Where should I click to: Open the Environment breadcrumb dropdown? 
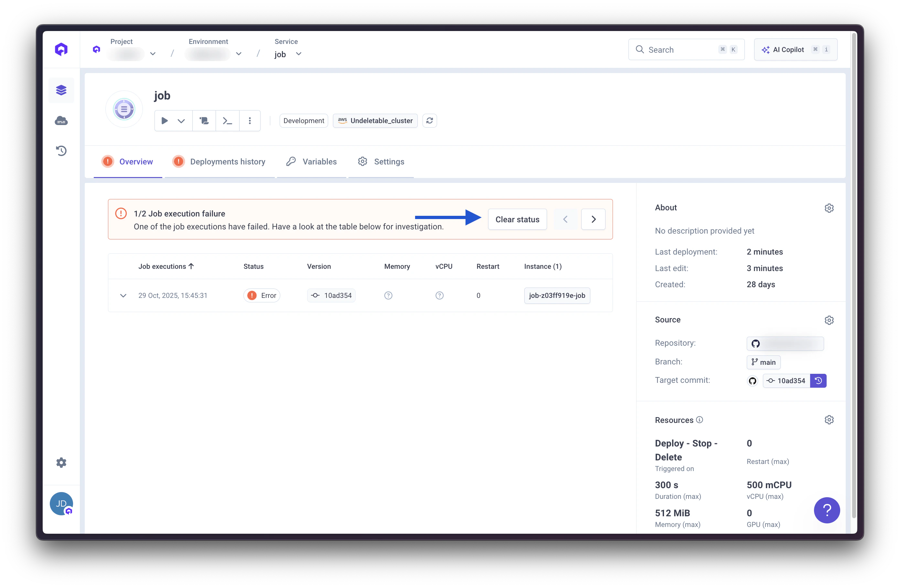(239, 54)
